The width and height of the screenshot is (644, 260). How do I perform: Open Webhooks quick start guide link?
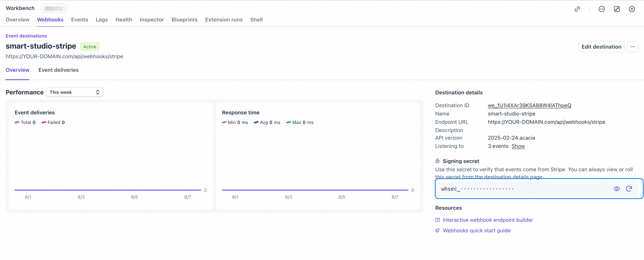476,230
